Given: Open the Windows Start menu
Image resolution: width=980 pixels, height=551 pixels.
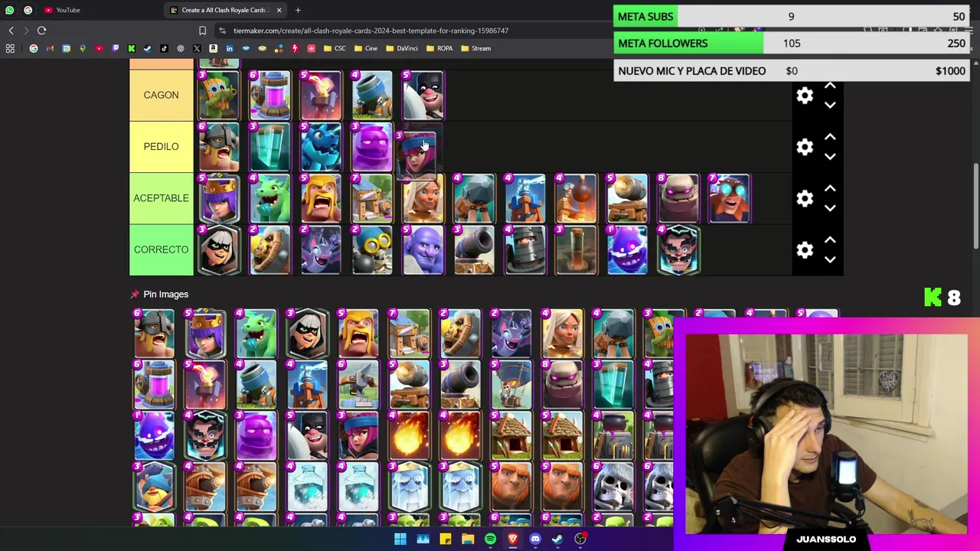Looking at the screenshot, I should [400, 539].
